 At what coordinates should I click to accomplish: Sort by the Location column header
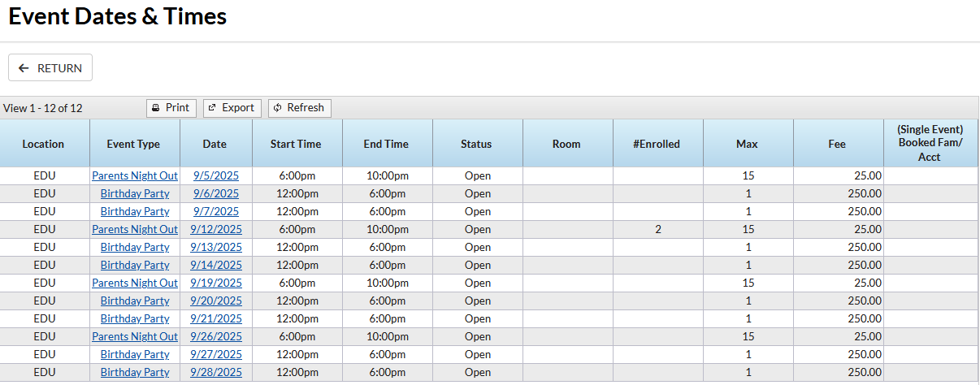pos(45,144)
